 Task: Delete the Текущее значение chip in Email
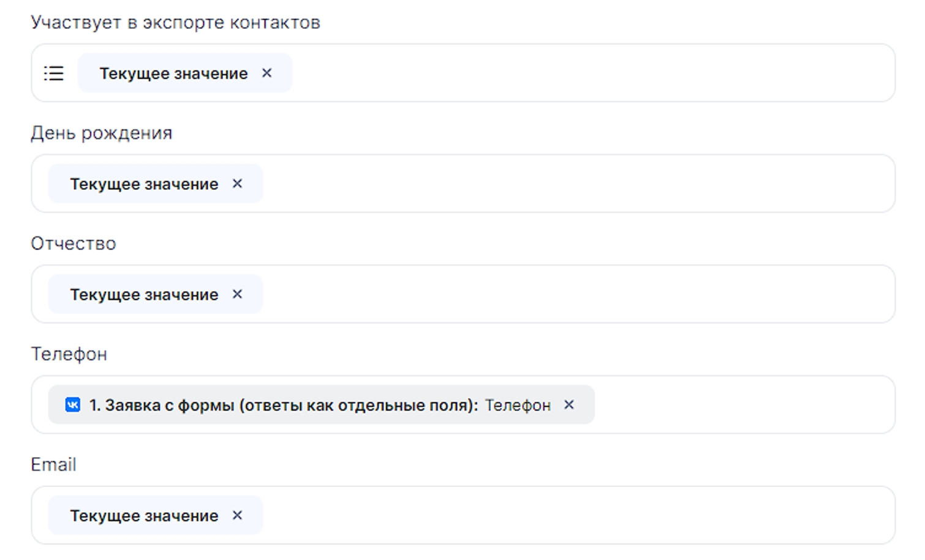point(238,516)
